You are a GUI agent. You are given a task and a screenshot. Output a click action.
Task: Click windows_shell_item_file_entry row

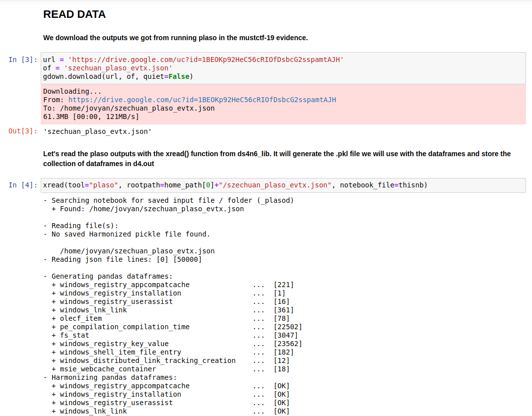(x=173, y=352)
